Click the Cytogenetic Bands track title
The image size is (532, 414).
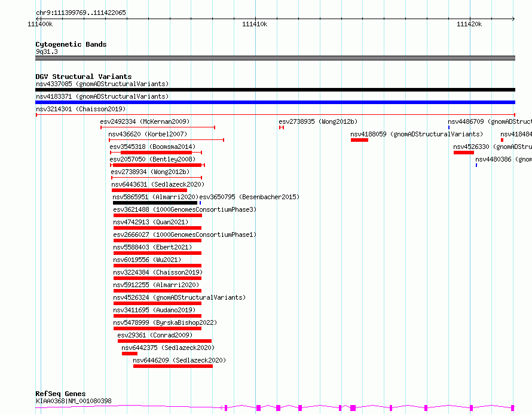(71, 44)
